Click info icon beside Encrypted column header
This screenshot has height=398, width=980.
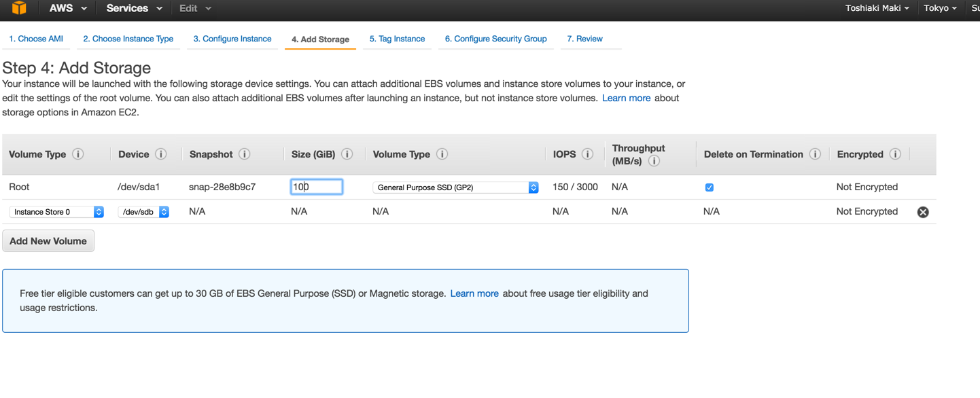point(895,154)
